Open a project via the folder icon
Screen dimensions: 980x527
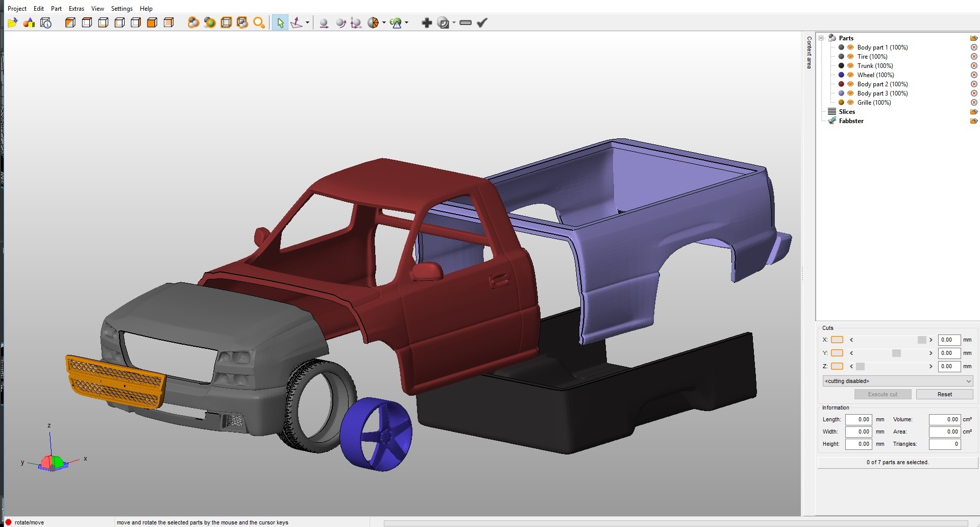click(13, 22)
